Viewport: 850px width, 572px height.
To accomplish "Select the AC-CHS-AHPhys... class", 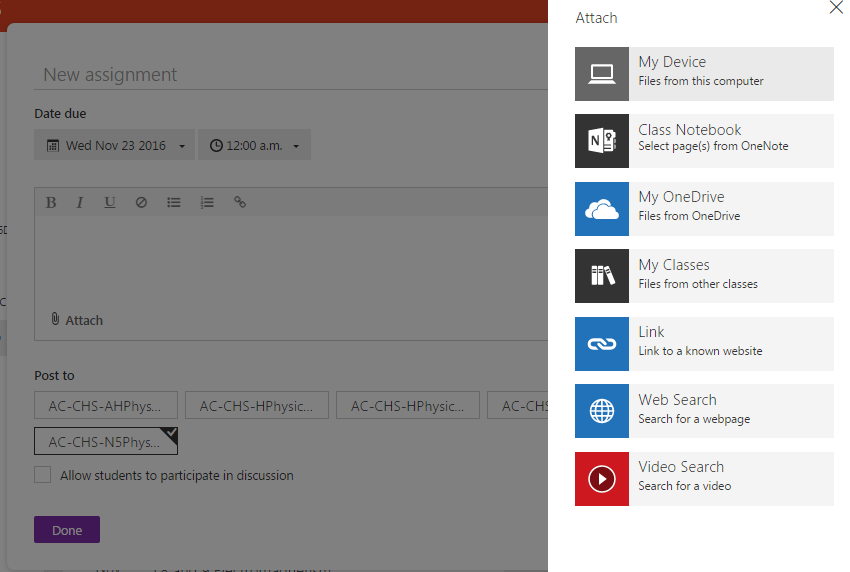I will point(106,406).
